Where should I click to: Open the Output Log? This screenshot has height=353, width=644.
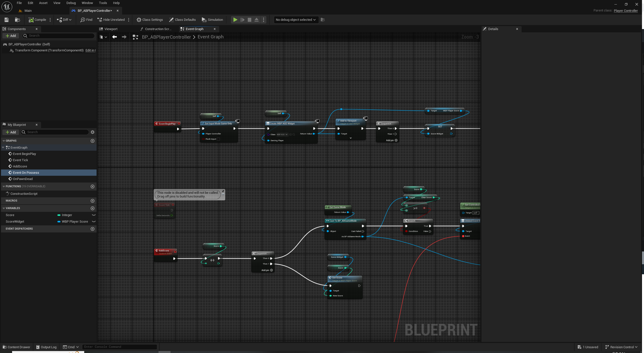[x=46, y=347]
